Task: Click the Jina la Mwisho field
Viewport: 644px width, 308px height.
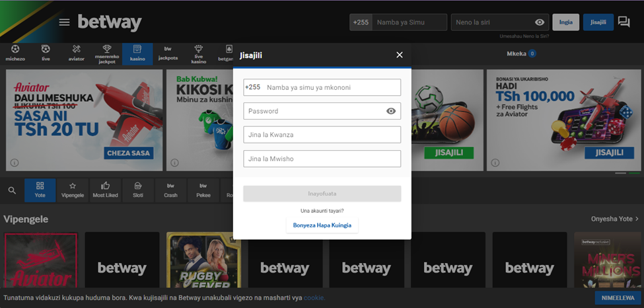Action: [322, 159]
